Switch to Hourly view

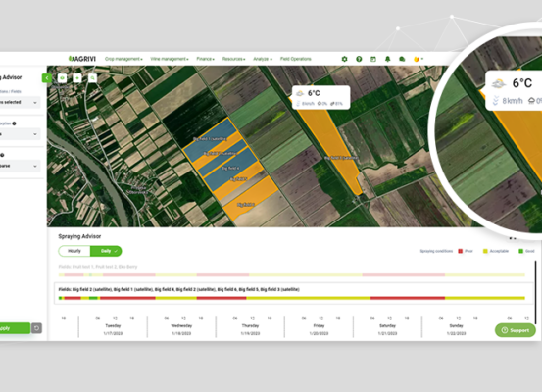[74, 251]
